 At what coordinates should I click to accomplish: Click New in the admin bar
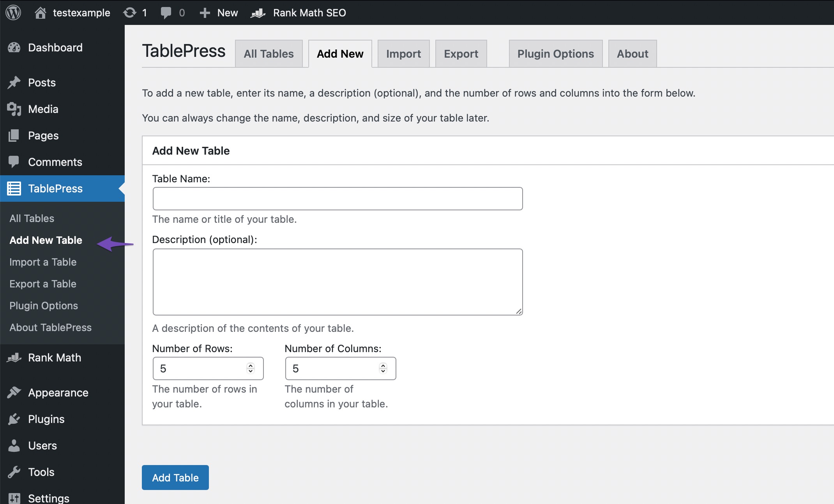point(218,12)
